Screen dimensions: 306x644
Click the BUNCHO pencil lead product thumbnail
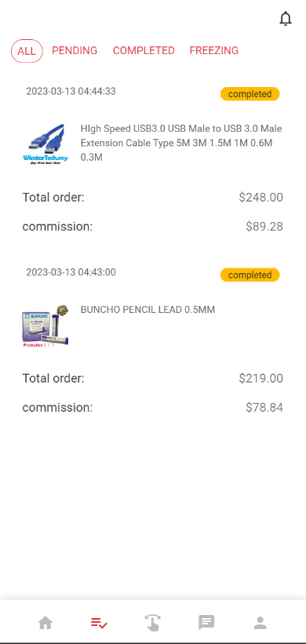[x=46, y=326]
